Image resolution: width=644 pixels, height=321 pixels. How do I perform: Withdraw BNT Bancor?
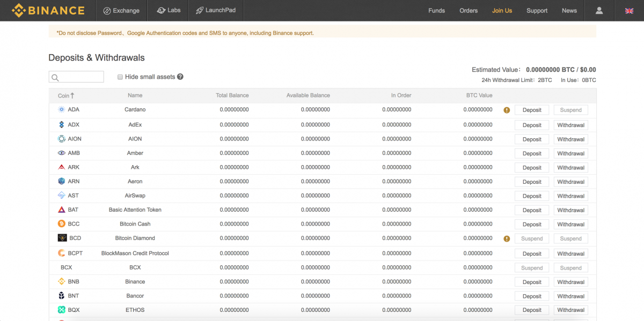571,296
